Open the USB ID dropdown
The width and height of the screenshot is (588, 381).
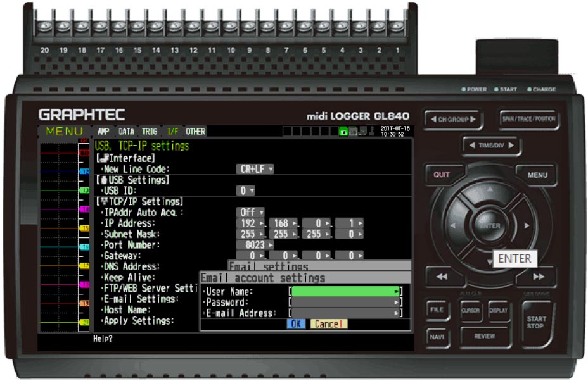246,190
